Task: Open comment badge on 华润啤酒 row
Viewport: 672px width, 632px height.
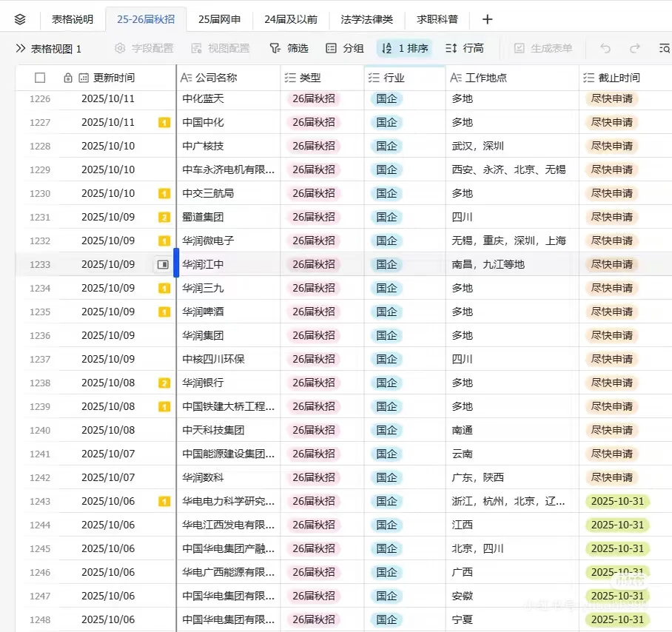Action: 164,312
